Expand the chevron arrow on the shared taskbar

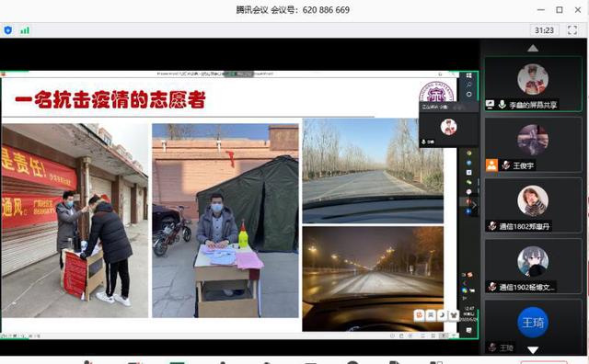point(474,205)
